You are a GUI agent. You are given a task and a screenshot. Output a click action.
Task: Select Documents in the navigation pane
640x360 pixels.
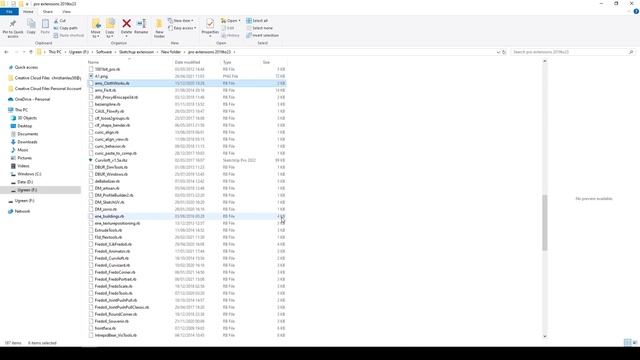(27, 134)
